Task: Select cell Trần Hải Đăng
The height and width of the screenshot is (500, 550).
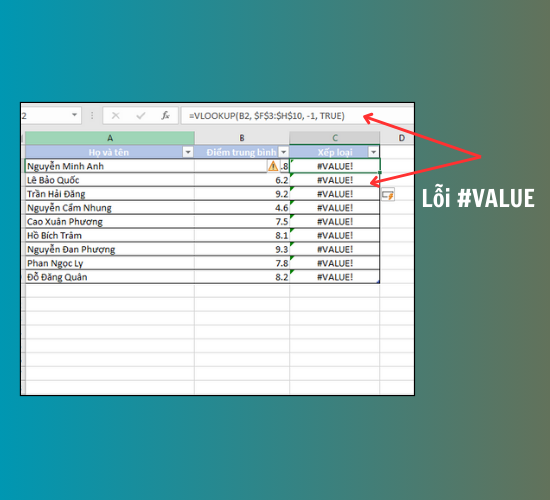Action: click(x=110, y=194)
